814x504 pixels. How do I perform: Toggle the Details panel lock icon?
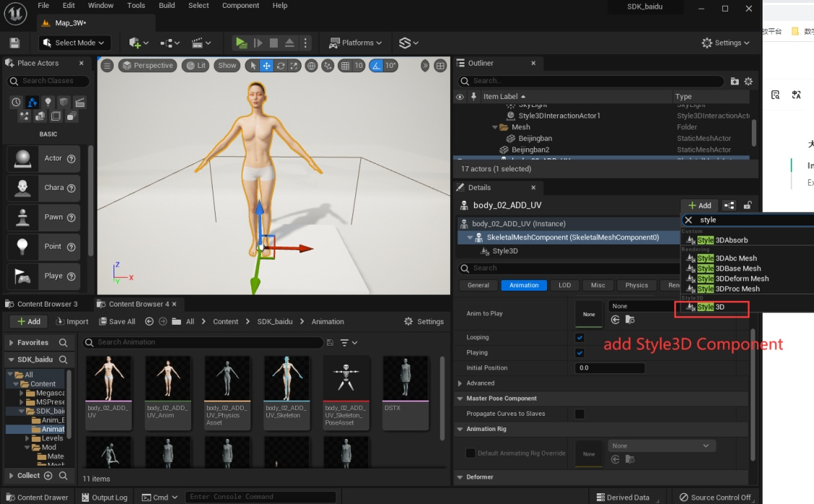coord(747,205)
